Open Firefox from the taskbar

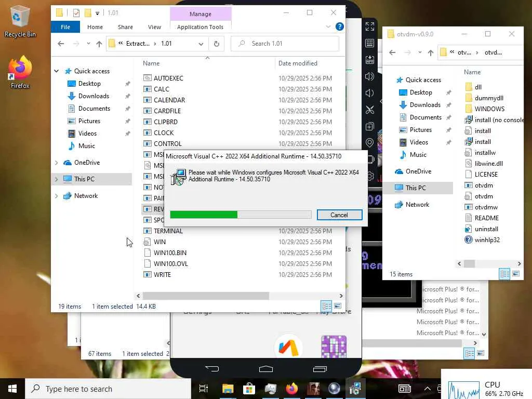[x=291, y=389]
